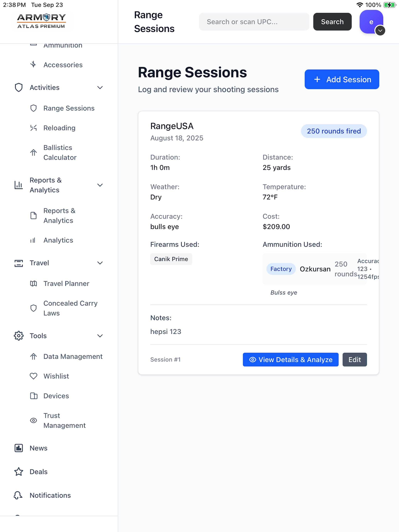Open Concealed Carry Laws page
Viewport: 399px width, 532px height.
coord(71,308)
